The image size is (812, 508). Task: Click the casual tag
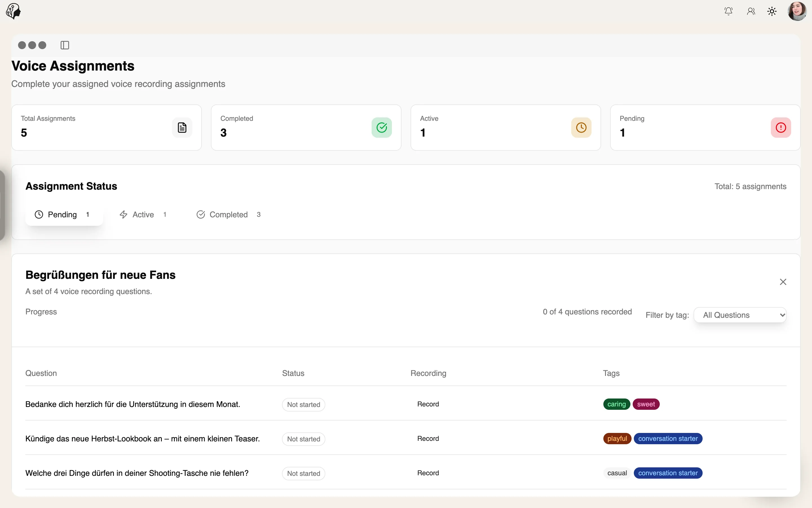pos(617,473)
